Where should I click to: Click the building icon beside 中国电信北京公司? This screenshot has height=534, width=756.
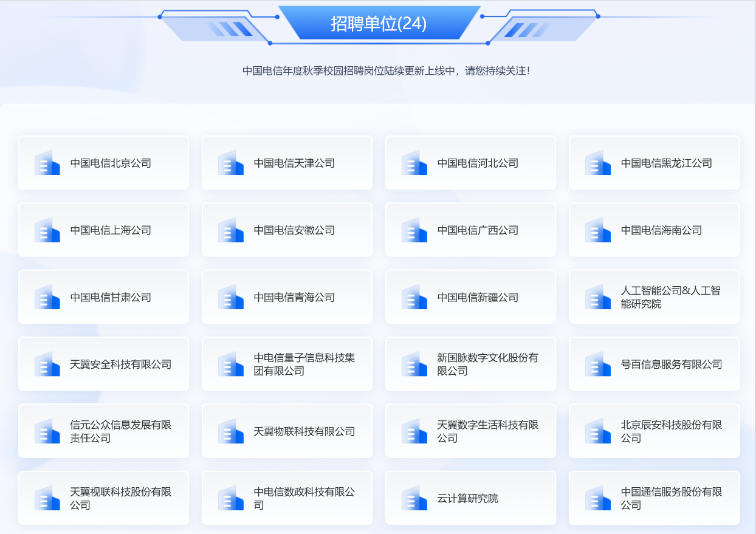pyautogui.click(x=47, y=163)
